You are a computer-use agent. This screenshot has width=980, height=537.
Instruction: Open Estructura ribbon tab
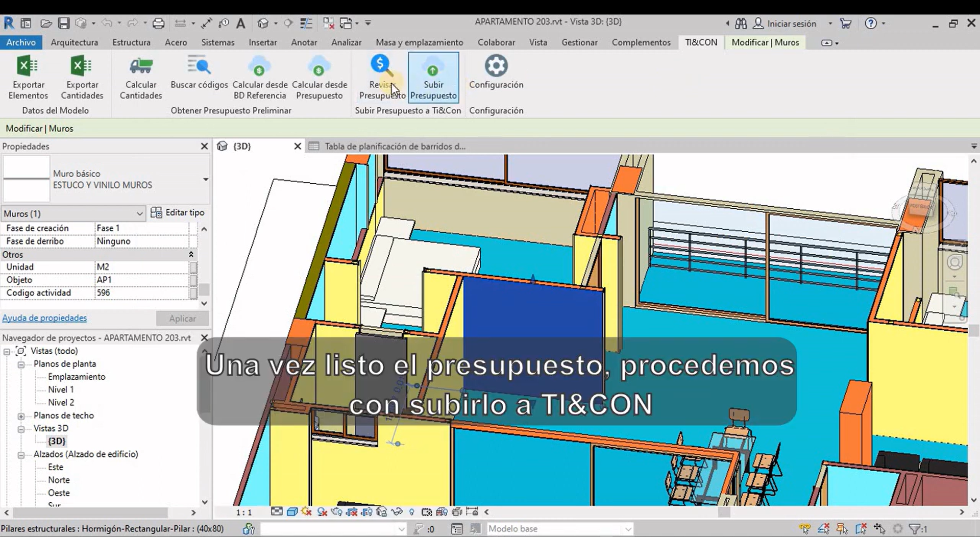click(x=131, y=42)
